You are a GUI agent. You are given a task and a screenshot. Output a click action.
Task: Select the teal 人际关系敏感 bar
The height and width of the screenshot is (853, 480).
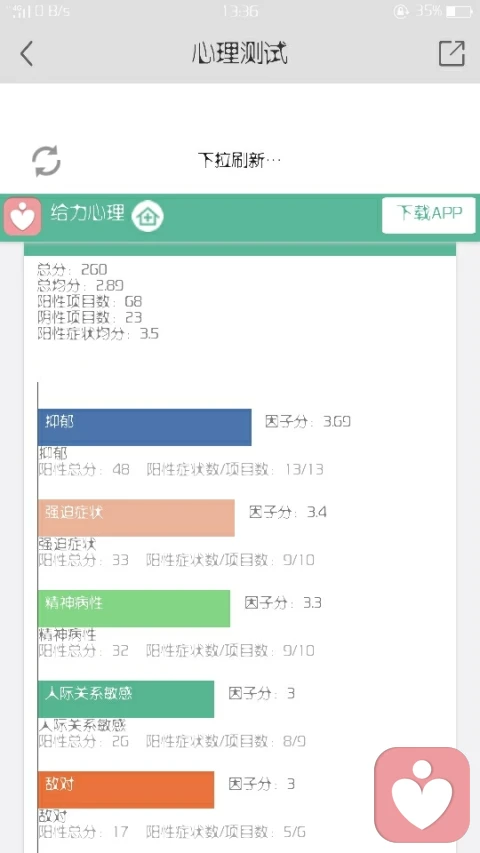pos(126,699)
